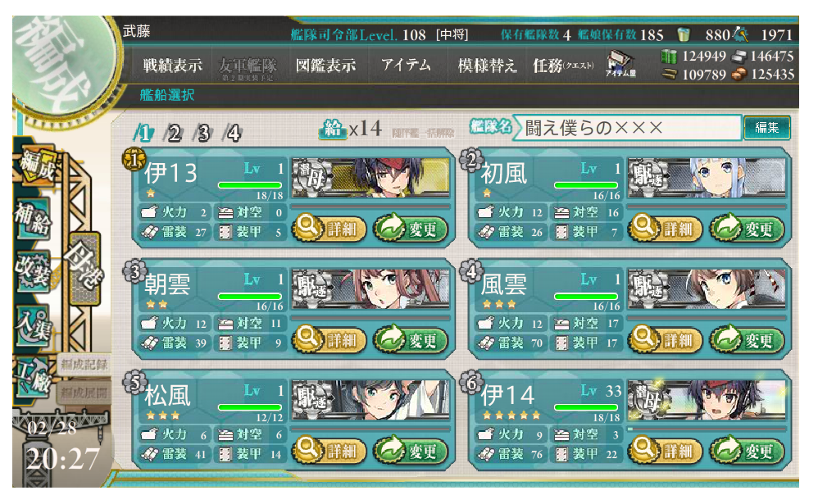Click the 伊14 ship portrait thumbnail
The width and height of the screenshot is (818, 504).
tap(707, 399)
